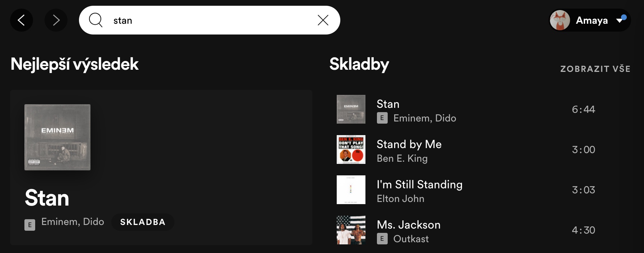Open the big 'Stan' top result title
The width and height of the screenshot is (644, 253).
(47, 198)
